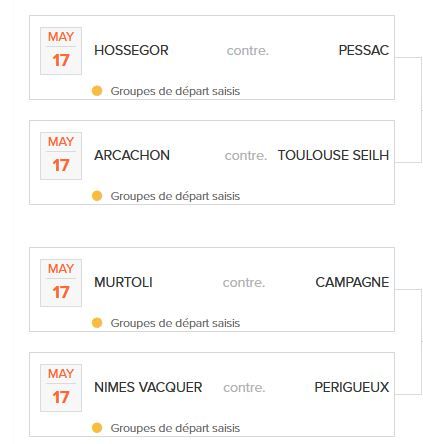The height and width of the screenshot is (444, 423).
Task: Open the MURTOLI team name
Action: tap(123, 282)
